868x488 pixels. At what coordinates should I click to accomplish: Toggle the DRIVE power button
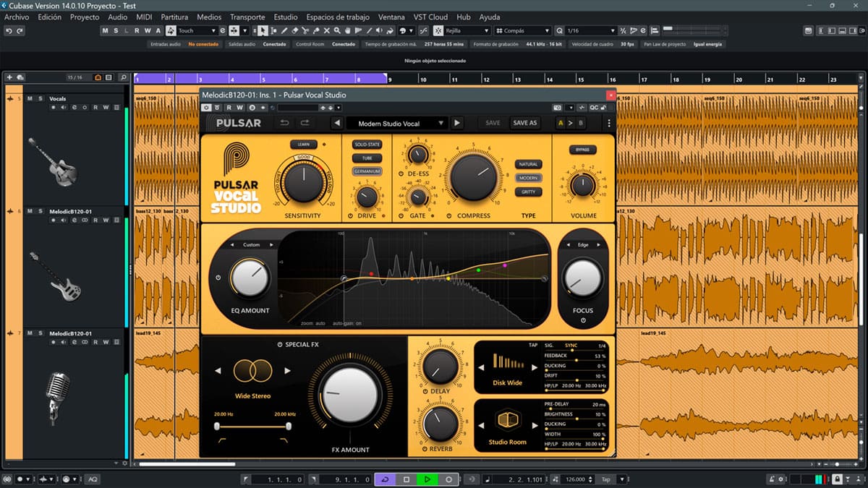pyautogui.click(x=351, y=215)
